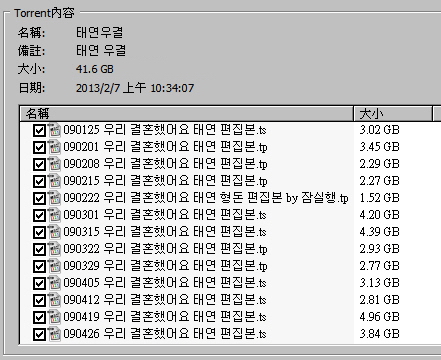Click the 2.29 GB size cell
The width and height of the screenshot is (441, 360).
[x=379, y=164]
